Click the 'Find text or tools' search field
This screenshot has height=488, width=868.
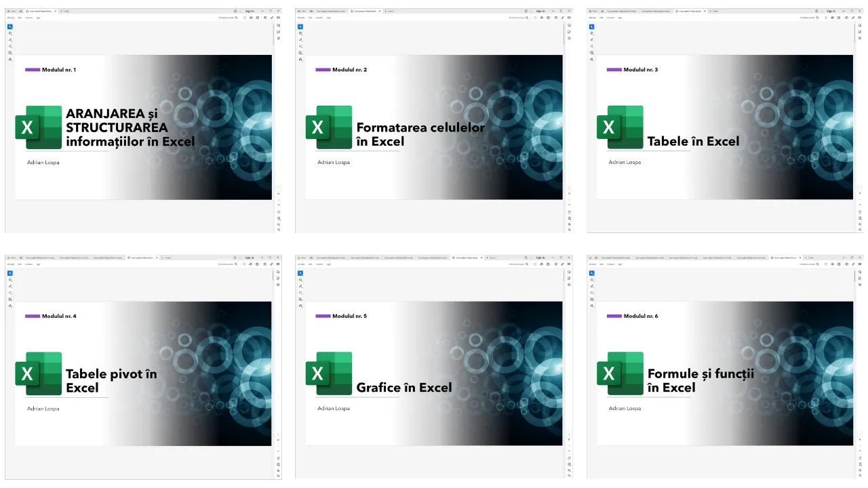coord(227,18)
